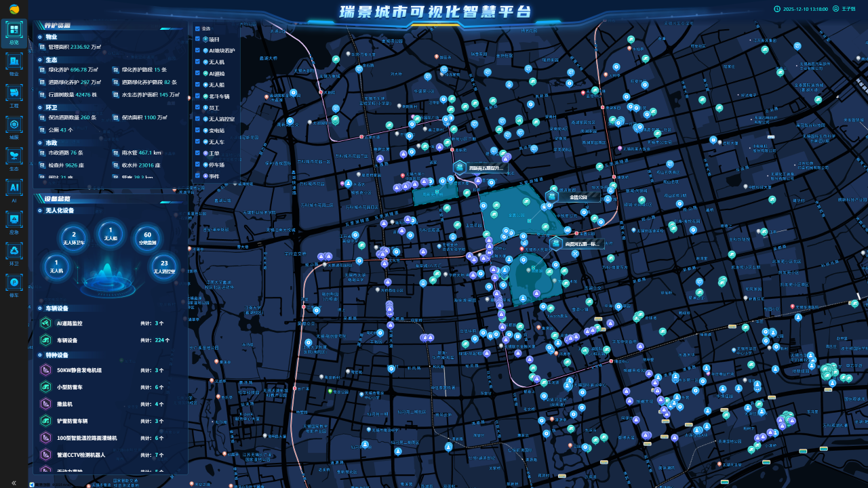Disable the 北斗车辆 layer checkbox
This screenshot has height=488, width=868.
point(197,96)
